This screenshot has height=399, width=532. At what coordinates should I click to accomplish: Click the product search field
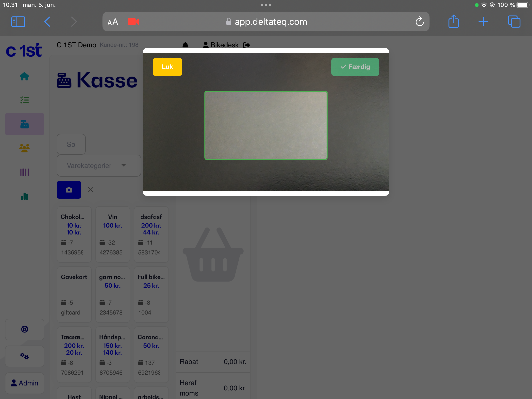(x=71, y=144)
